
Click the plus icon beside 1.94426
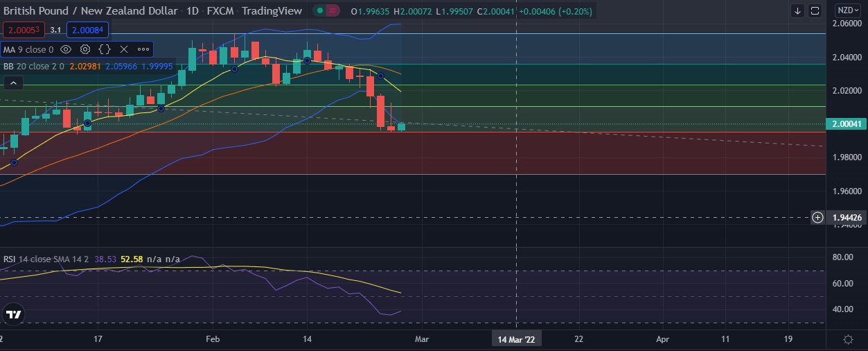point(818,217)
